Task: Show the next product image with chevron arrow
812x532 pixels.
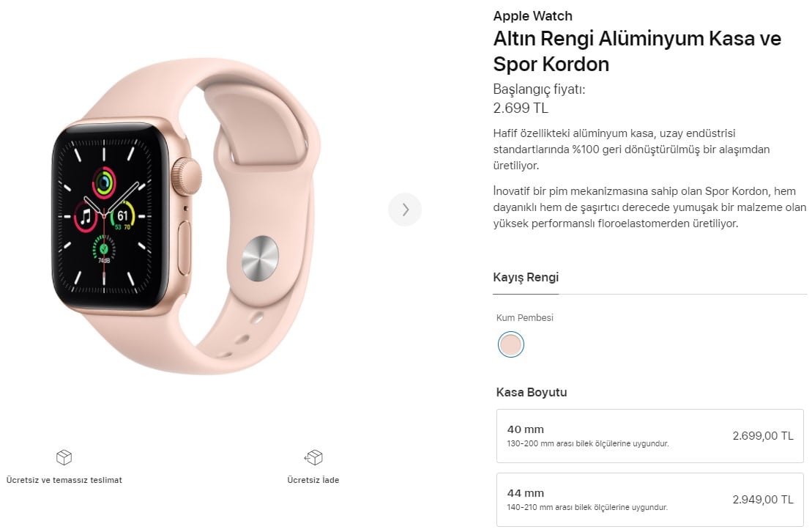Action: (x=405, y=210)
